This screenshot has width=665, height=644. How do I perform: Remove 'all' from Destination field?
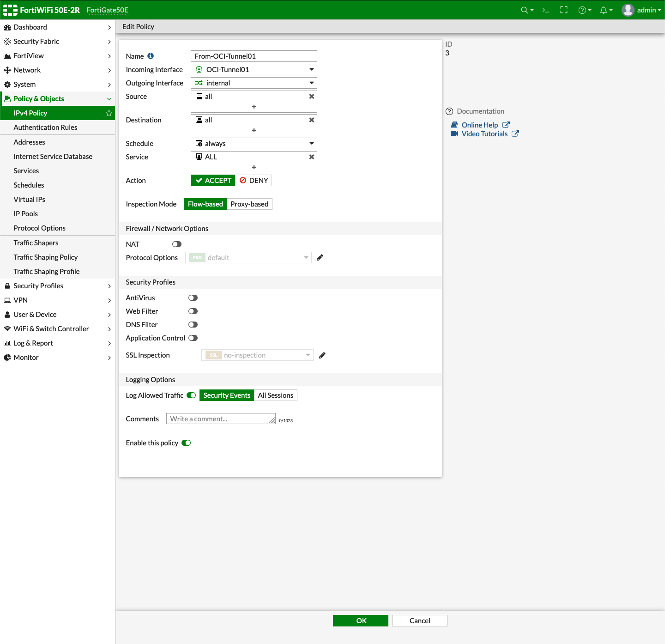click(x=312, y=120)
